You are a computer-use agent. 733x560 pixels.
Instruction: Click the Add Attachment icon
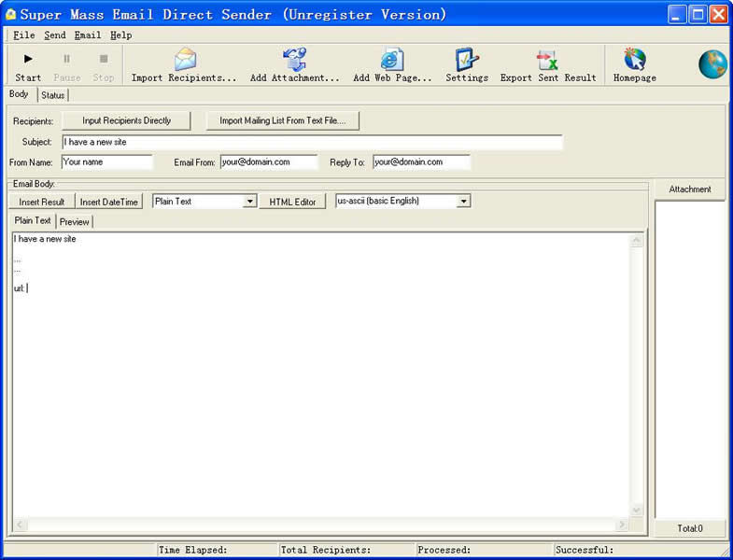click(294, 59)
